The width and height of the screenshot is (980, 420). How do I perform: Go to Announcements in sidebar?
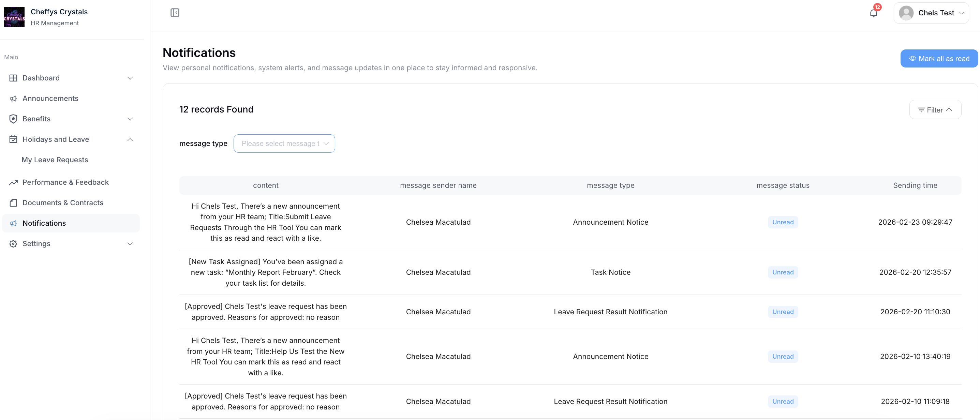(x=50, y=99)
